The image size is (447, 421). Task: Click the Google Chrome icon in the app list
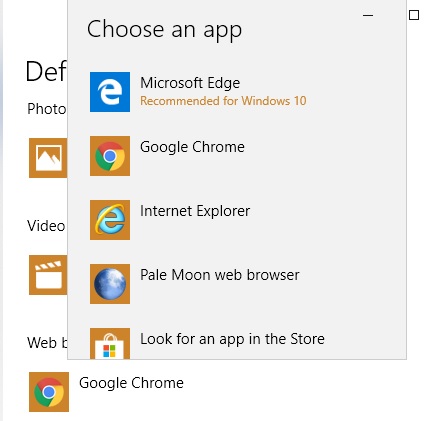110,156
